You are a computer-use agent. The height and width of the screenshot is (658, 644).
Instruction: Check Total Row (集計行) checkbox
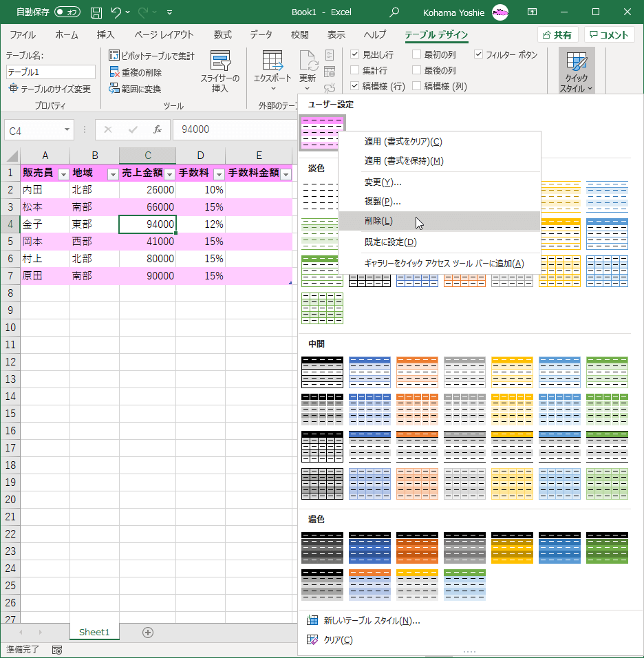(x=354, y=70)
